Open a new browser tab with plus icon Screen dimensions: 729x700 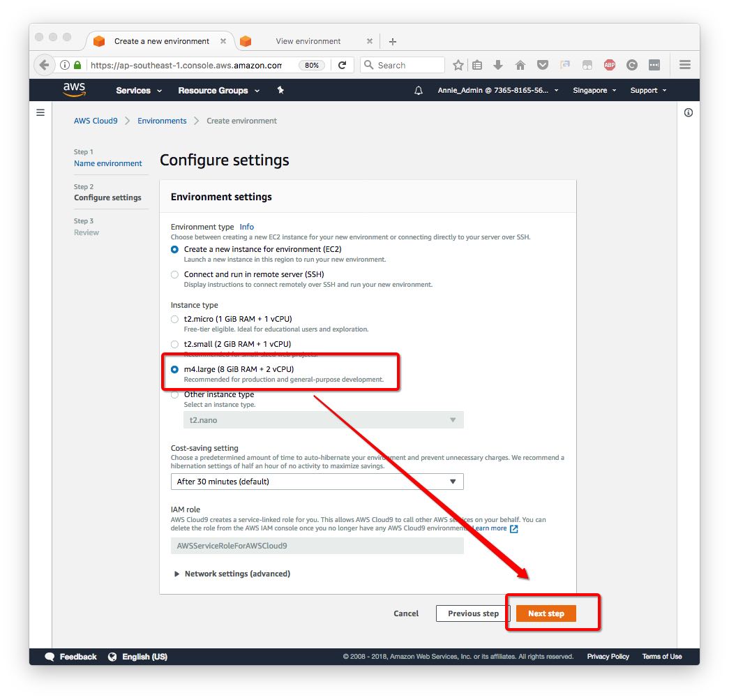click(x=392, y=41)
